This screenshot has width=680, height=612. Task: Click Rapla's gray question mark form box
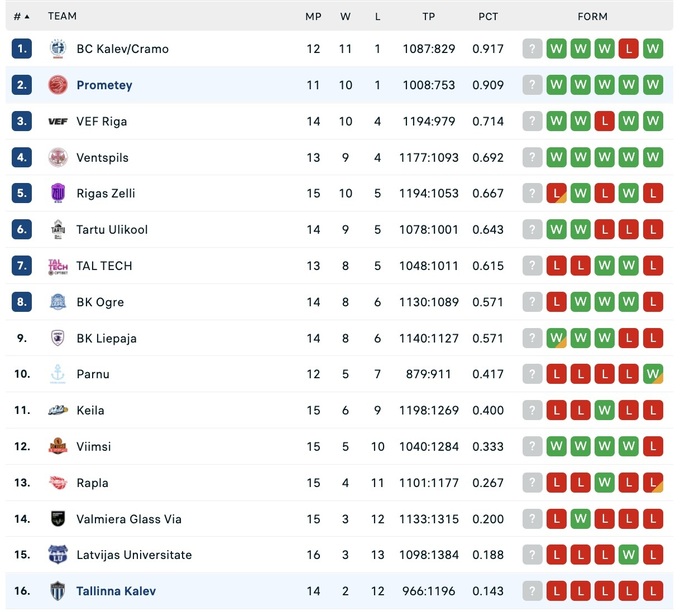pyautogui.click(x=532, y=482)
